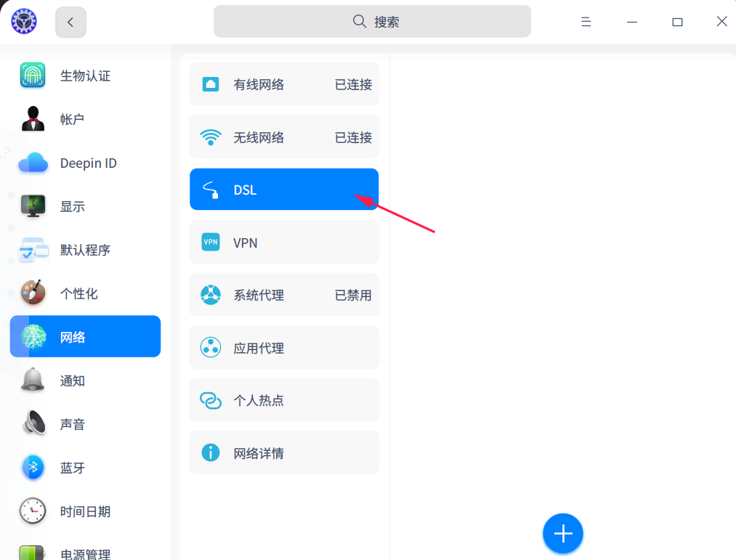The width and height of the screenshot is (736, 560).
Task: Click the fingerprint 生物认证 icon
Action: (x=33, y=75)
